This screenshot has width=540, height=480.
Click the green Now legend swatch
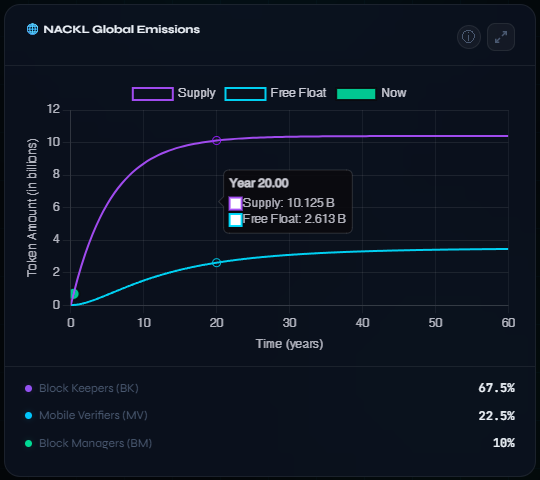pos(356,94)
